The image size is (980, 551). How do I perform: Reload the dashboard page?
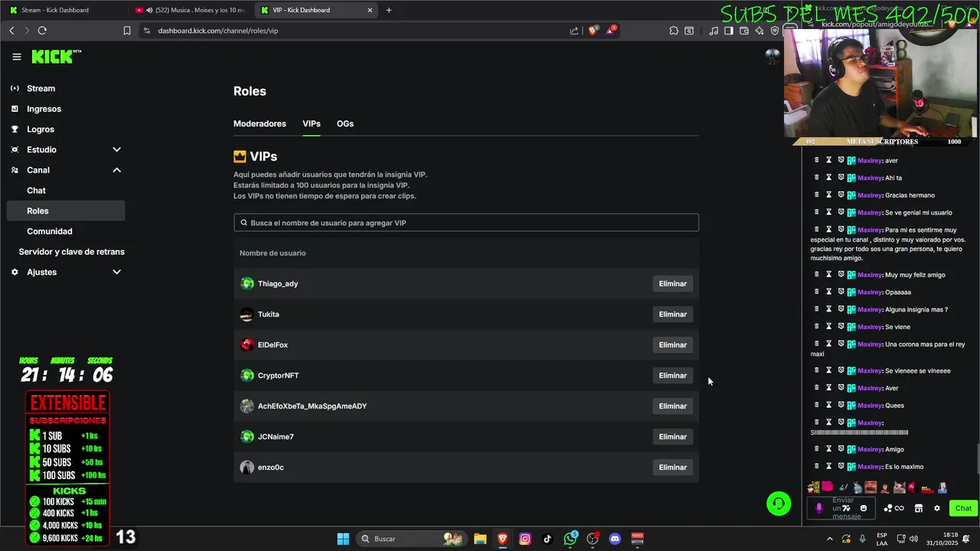pyautogui.click(x=42, y=31)
